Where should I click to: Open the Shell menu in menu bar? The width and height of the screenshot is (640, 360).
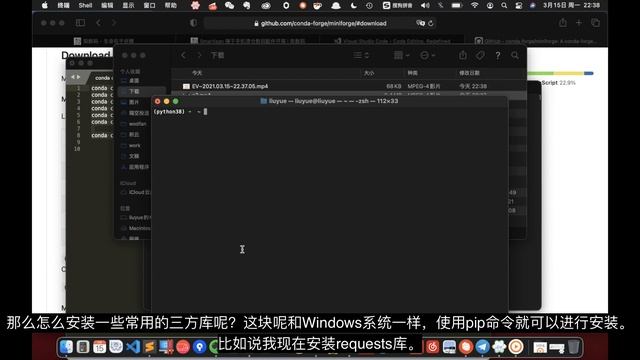tap(85, 5)
